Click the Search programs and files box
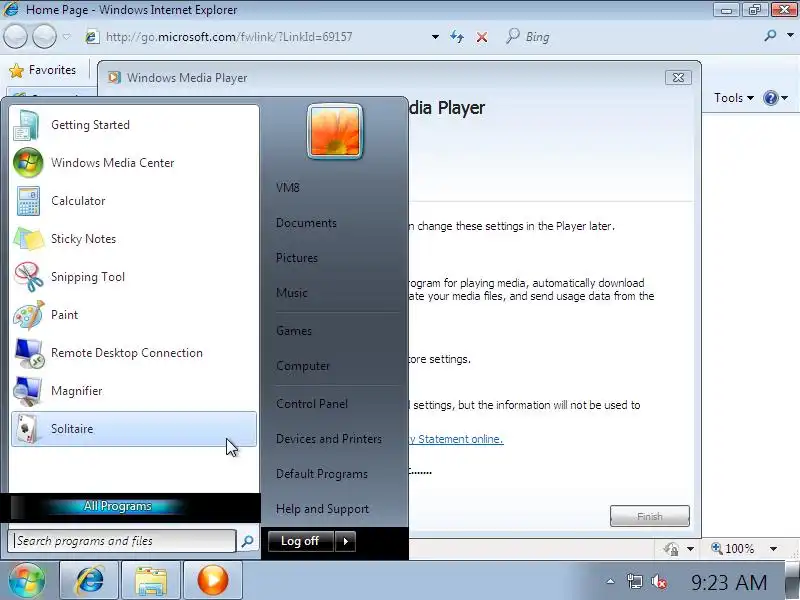The image size is (800, 600). tap(122, 541)
